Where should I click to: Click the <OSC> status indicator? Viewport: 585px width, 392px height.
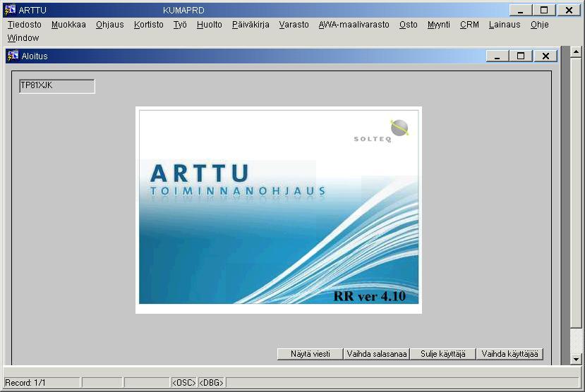[x=183, y=383]
